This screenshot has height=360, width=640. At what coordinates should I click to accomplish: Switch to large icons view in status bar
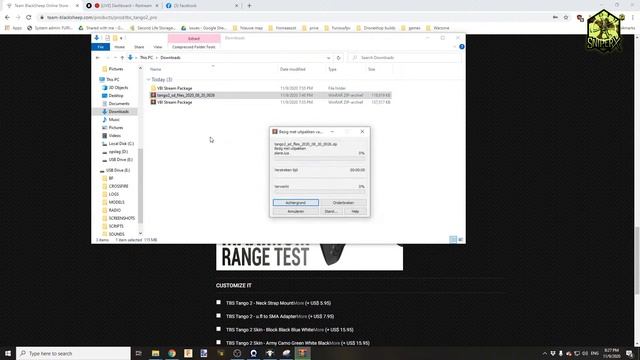click(460, 240)
